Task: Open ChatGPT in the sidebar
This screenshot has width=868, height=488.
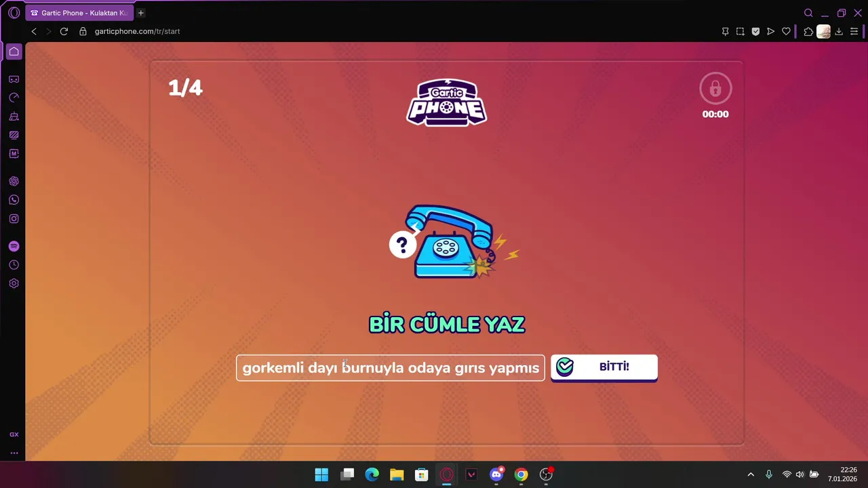Action: click(14, 181)
